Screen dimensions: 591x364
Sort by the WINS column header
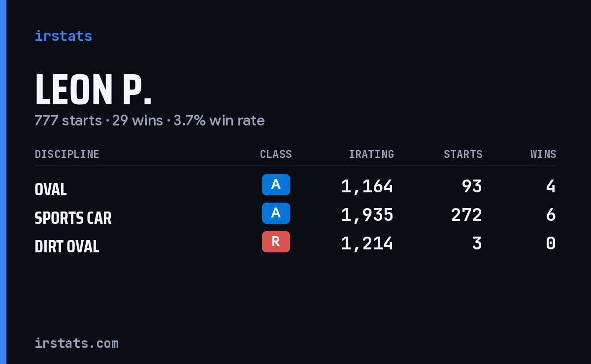[x=543, y=154]
